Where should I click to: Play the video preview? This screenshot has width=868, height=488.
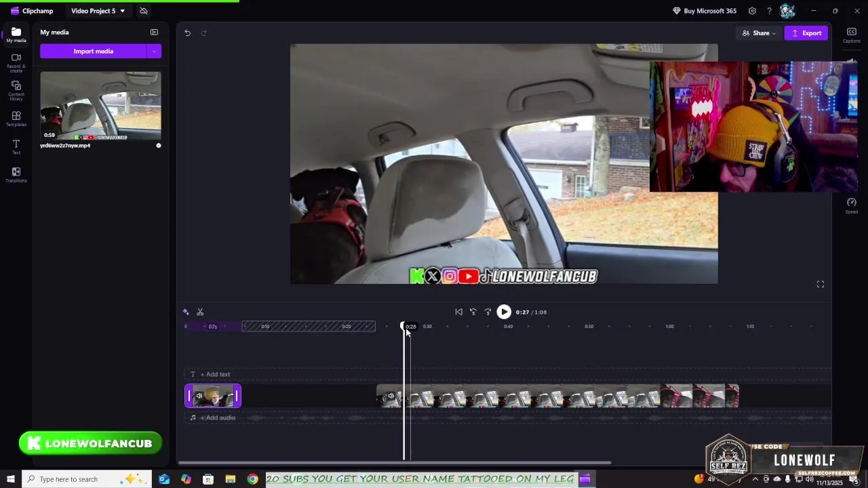click(504, 312)
